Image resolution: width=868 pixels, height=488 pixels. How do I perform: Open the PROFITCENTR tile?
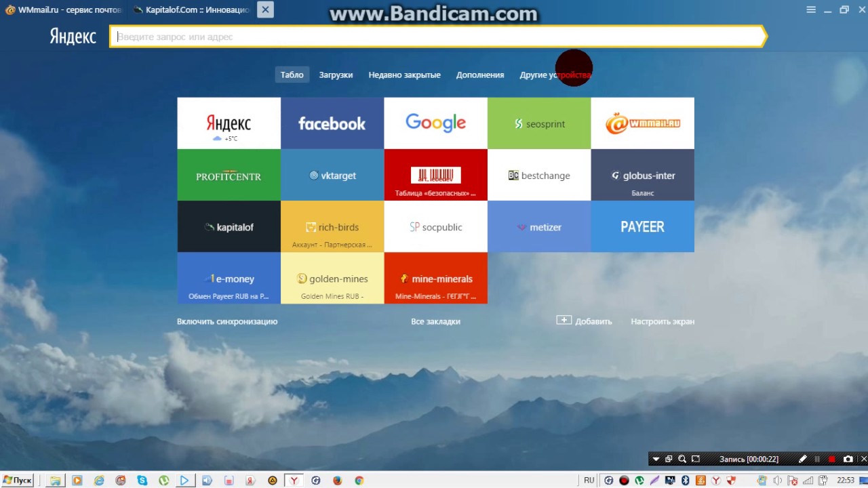(229, 175)
